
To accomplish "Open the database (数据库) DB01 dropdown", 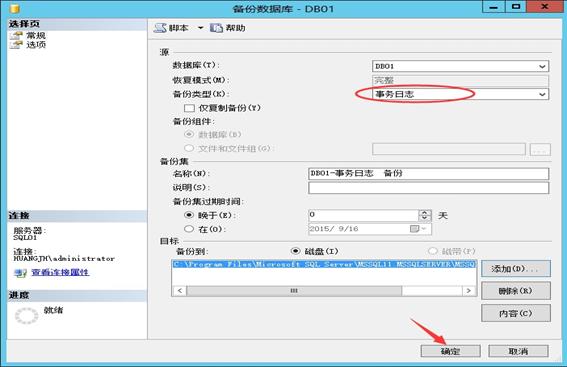I will 460,66.
